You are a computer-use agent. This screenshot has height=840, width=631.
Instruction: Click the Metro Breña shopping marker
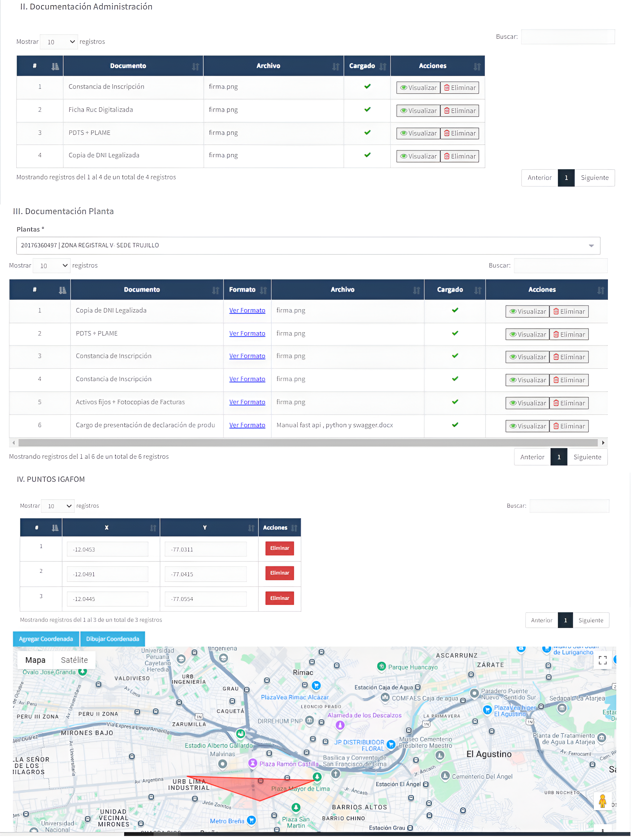point(251,820)
